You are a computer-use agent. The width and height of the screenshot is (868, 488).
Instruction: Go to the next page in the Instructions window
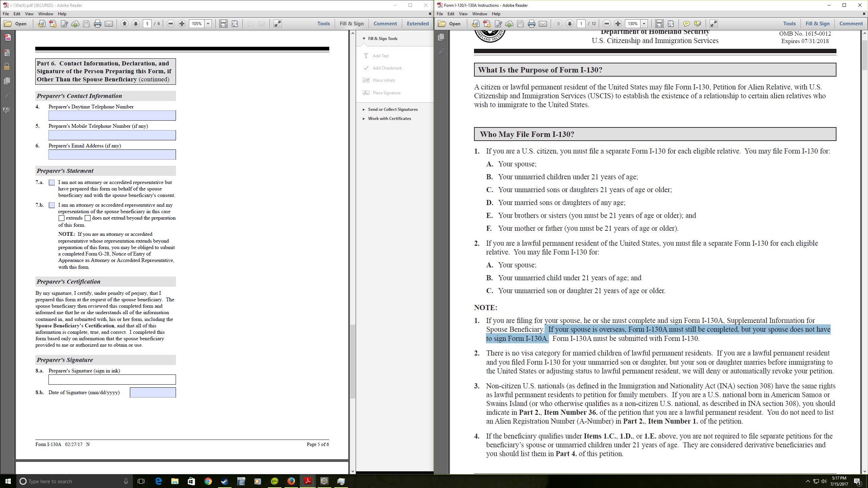[570, 24]
